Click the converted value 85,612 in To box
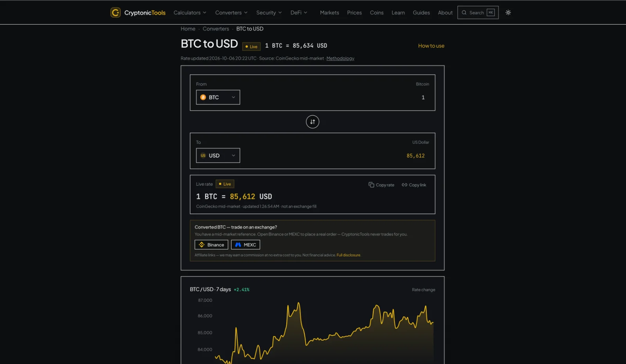 click(x=416, y=156)
